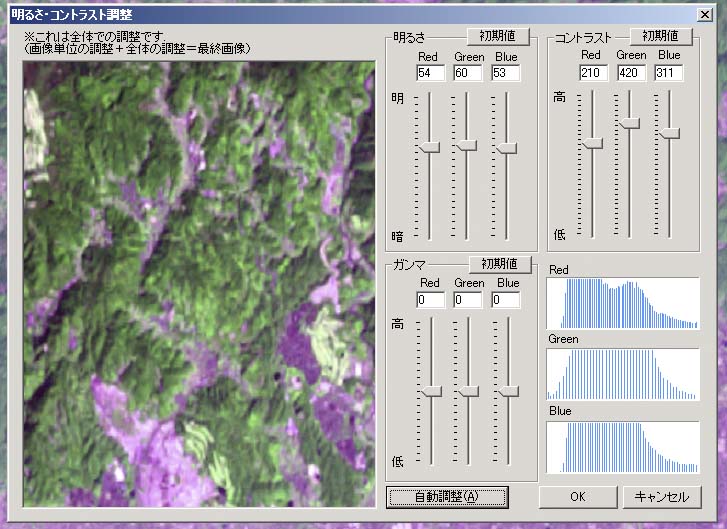Reset gamma with ガンマ 初期値 button
The width and height of the screenshot is (727, 529).
click(500, 264)
